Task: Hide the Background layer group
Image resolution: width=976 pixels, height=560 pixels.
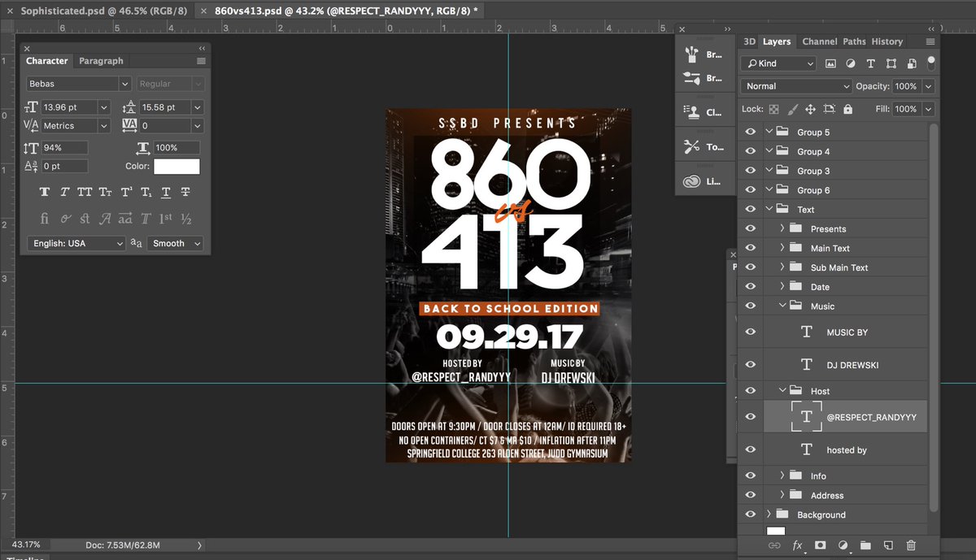Action: pyautogui.click(x=750, y=514)
